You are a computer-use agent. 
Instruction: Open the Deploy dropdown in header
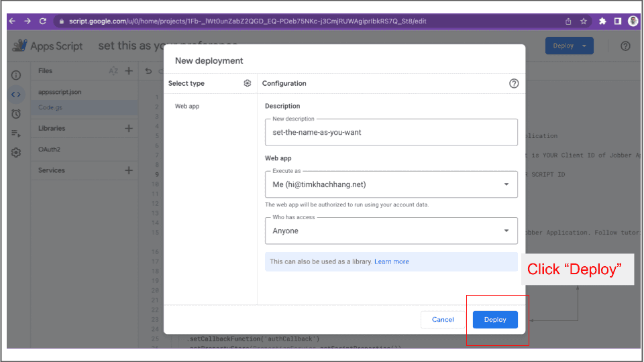pos(569,46)
